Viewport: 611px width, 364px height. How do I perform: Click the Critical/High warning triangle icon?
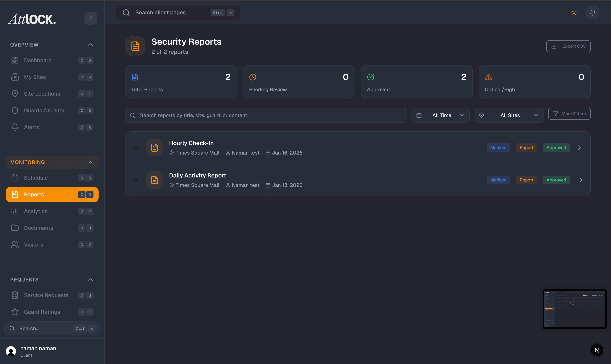click(488, 77)
